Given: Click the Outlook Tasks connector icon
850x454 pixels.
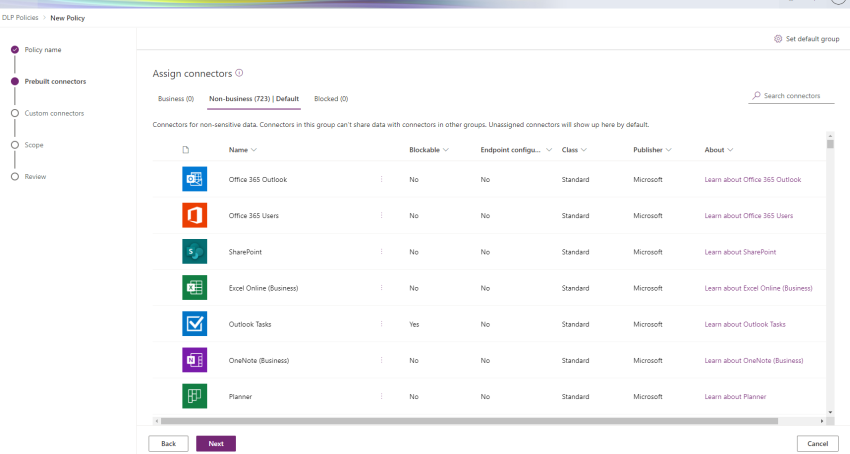Looking at the screenshot, I should 194,324.
